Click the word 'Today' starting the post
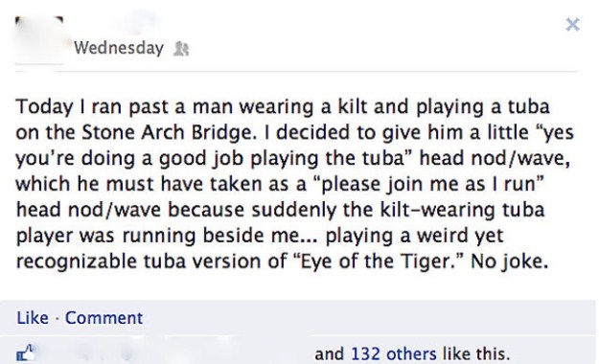 pos(44,107)
